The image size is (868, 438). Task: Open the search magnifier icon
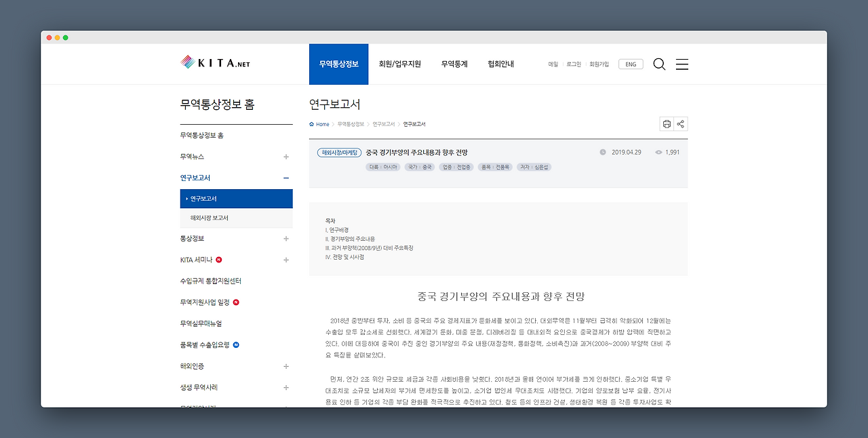(x=659, y=64)
